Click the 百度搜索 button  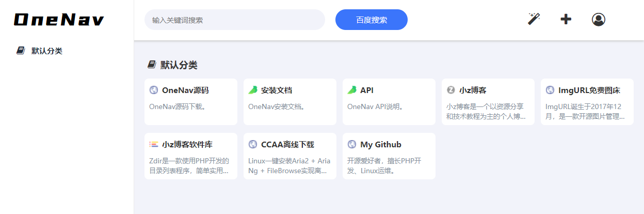click(x=372, y=20)
